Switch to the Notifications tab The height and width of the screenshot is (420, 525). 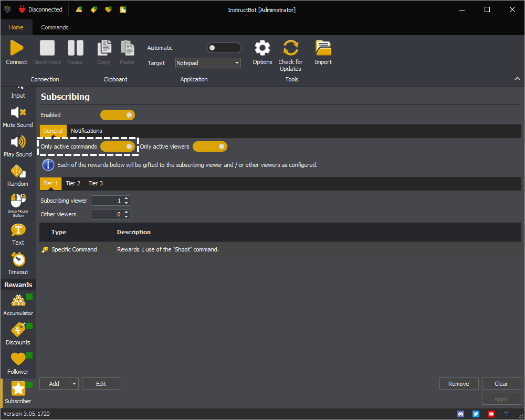click(x=87, y=131)
